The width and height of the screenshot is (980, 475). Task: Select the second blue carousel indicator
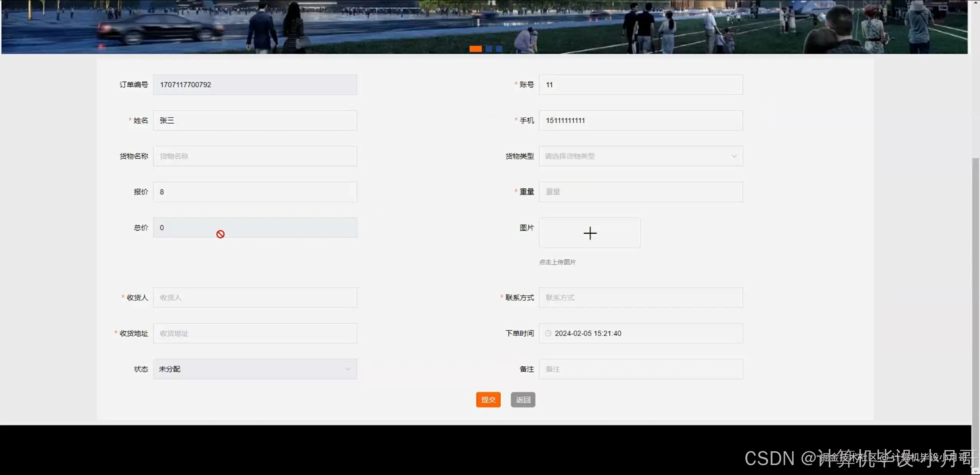489,49
